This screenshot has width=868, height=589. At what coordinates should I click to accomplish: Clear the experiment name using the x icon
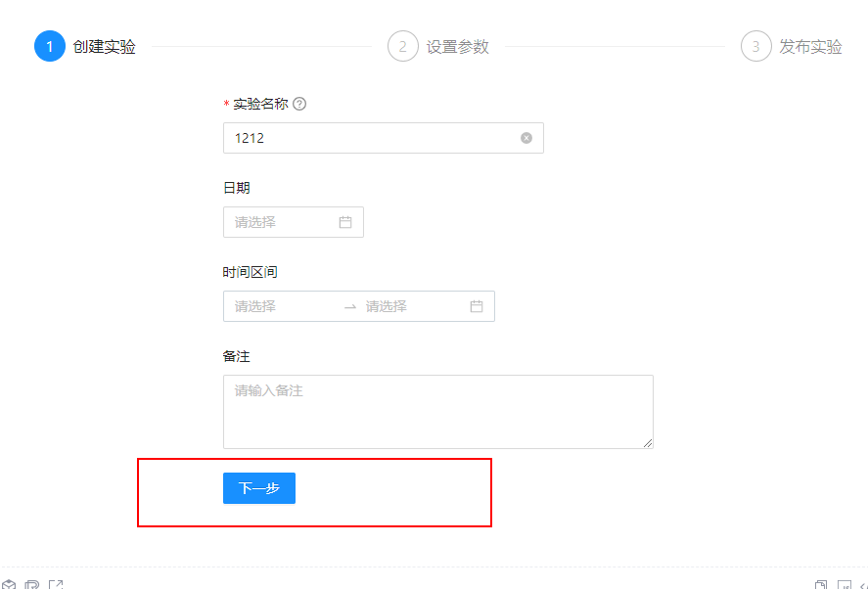point(525,137)
